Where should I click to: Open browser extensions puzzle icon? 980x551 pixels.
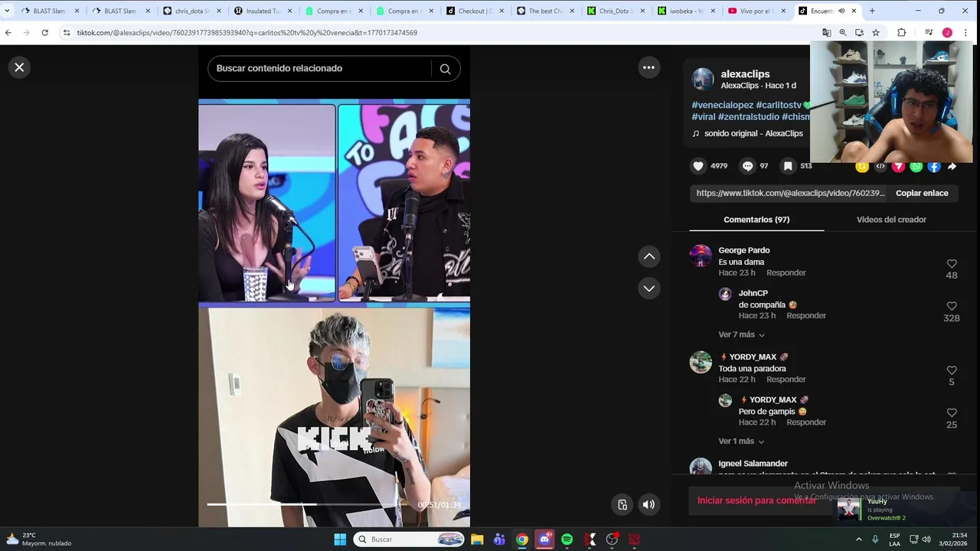tap(901, 33)
